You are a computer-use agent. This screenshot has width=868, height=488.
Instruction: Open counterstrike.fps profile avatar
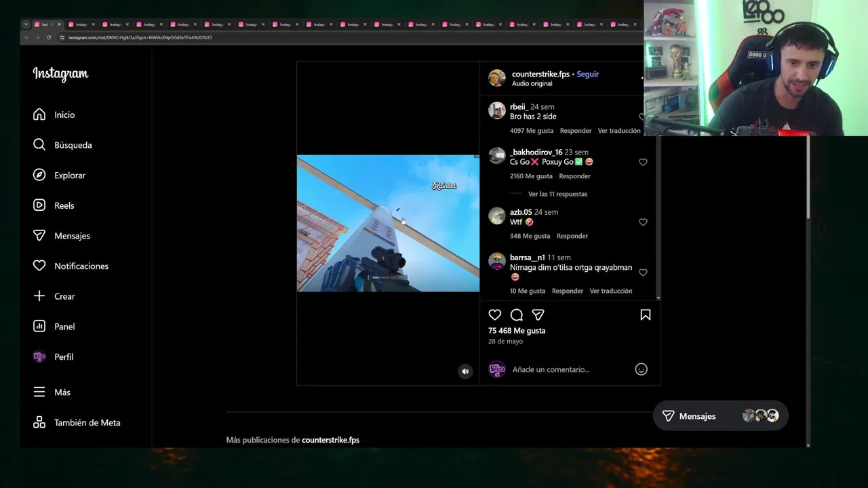[497, 78]
